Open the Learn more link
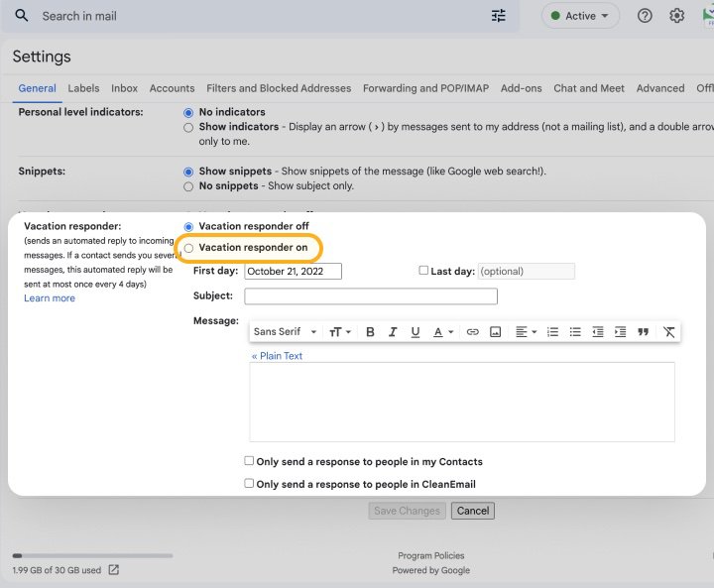 [x=50, y=298]
